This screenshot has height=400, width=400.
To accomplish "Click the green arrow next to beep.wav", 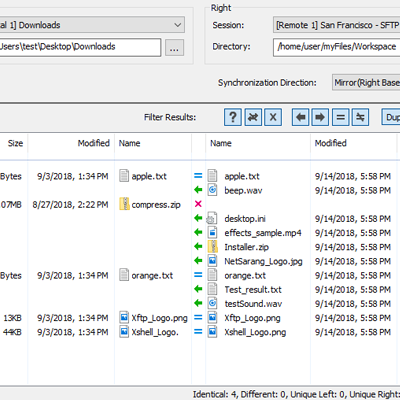I will coord(198,190).
